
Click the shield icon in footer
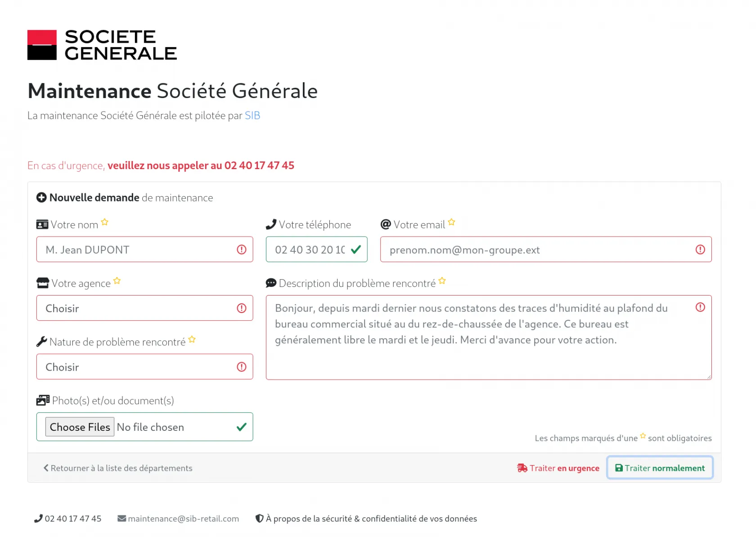(x=259, y=519)
